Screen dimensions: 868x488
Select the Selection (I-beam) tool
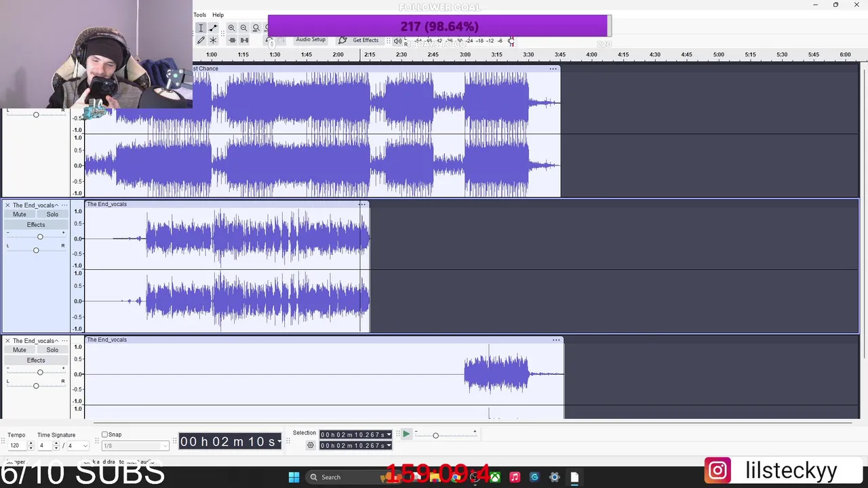(x=201, y=28)
